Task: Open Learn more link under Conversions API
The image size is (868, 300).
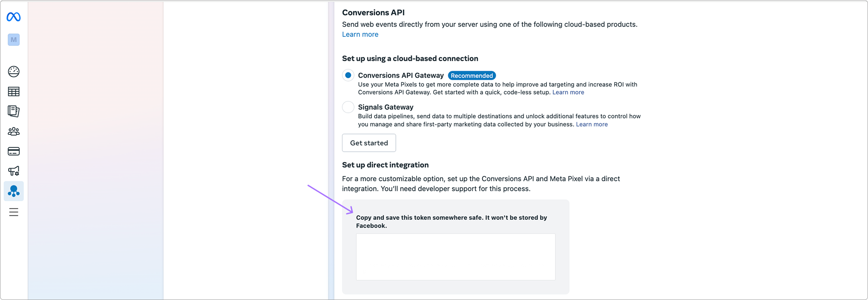Action: pyautogui.click(x=360, y=34)
